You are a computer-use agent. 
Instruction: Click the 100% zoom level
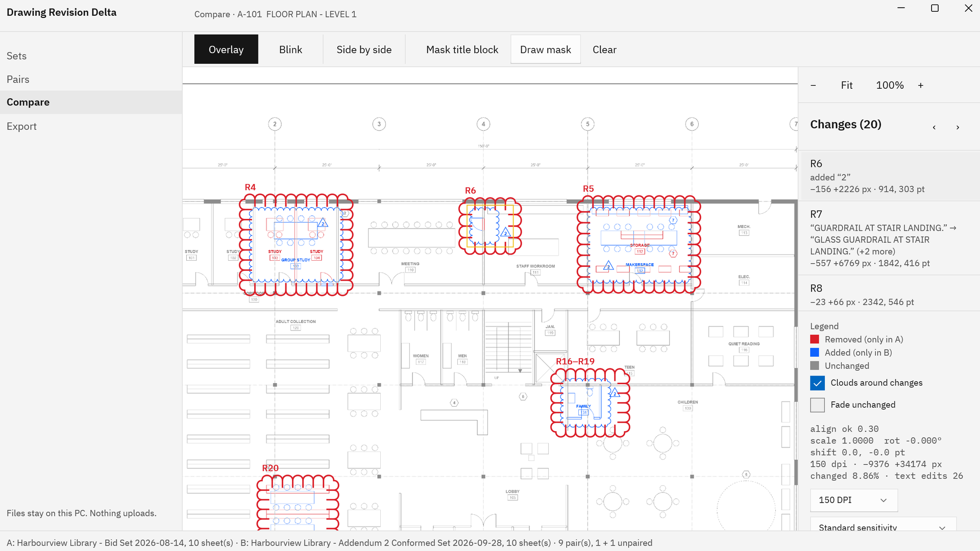coord(890,85)
